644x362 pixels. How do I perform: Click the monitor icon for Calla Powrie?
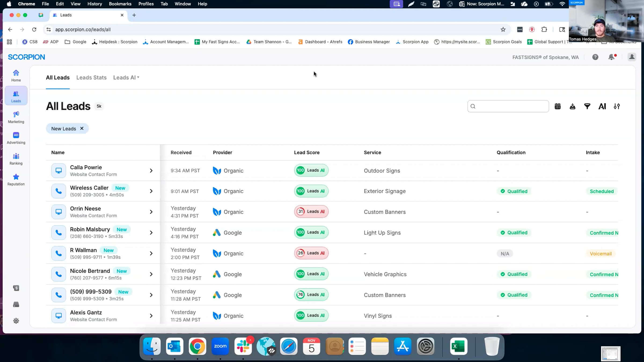click(58, 171)
